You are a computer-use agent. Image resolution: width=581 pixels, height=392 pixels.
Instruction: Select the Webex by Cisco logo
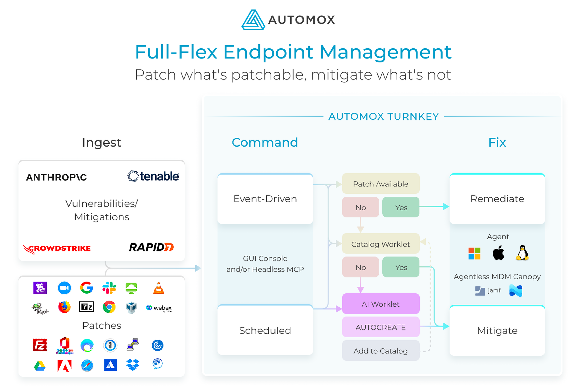coord(159,308)
